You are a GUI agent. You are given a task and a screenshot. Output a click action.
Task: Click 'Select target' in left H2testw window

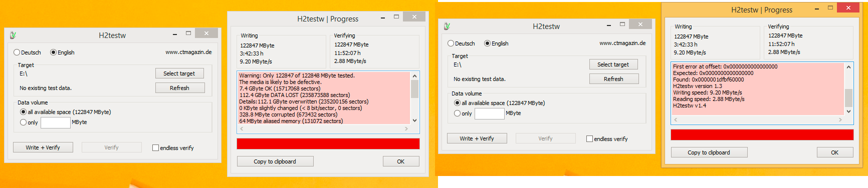pyautogui.click(x=179, y=73)
